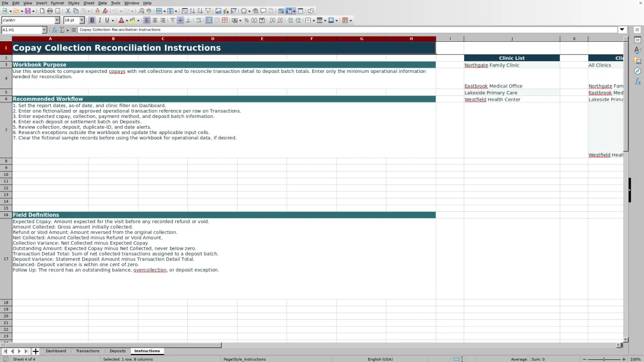This screenshot has height=362, width=644.
Task: Open the Font Size dropdown
Action: click(x=82, y=20)
